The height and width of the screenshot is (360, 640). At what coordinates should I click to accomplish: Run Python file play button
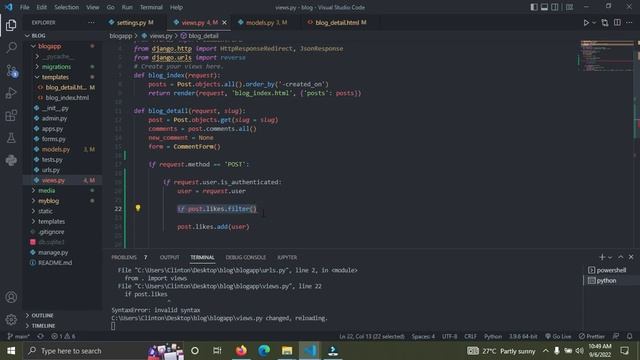(586, 23)
